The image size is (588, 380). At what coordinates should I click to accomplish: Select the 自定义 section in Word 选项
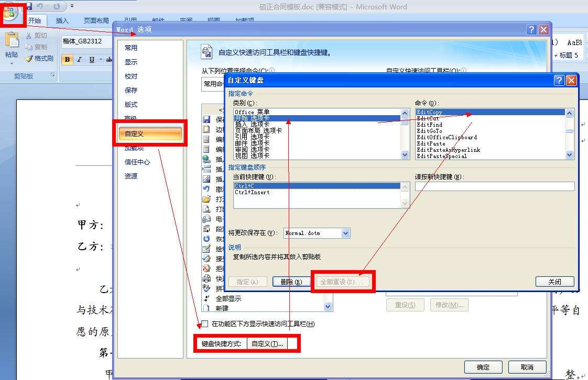150,133
